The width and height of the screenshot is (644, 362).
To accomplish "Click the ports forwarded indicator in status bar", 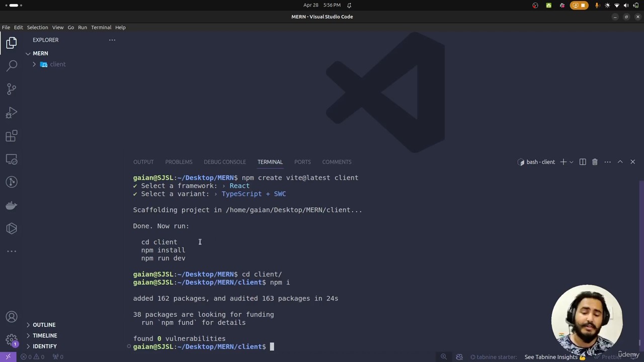I will click(58, 357).
